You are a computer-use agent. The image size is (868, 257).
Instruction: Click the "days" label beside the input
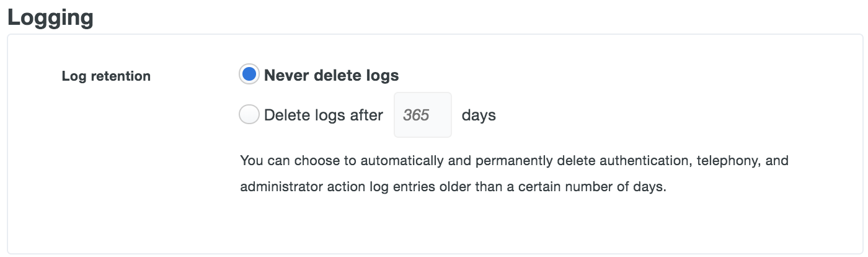point(479,115)
